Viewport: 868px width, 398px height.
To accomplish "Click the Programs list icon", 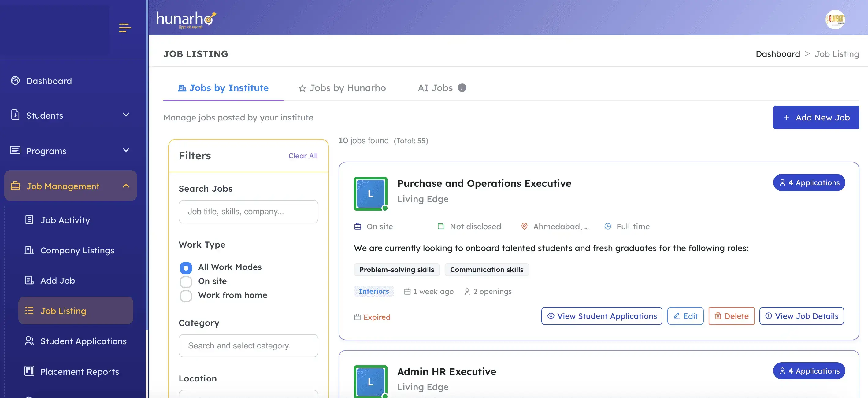I will pos(15,150).
